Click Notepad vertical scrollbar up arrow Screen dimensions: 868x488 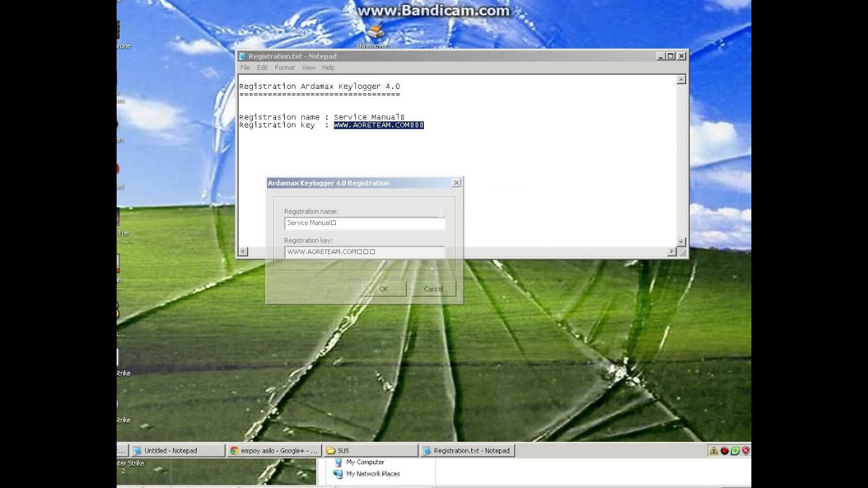click(682, 79)
